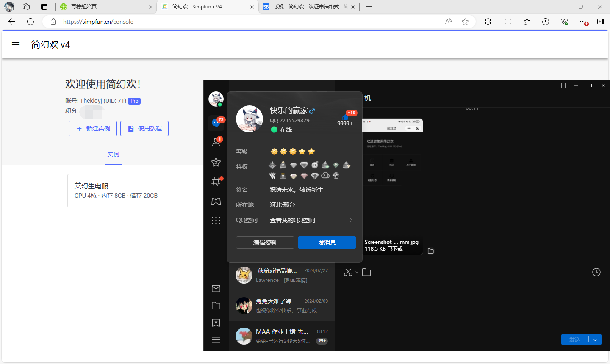The width and height of the screenshot is (610, 364).
Task: Open the browser extensions puzzle icon
Action: click(x=488, y=22)
